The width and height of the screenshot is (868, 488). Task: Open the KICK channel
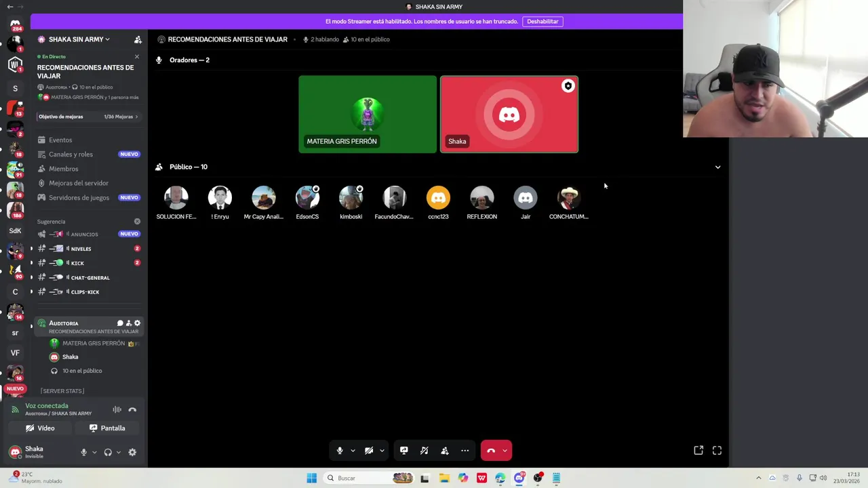pos(88,263)
